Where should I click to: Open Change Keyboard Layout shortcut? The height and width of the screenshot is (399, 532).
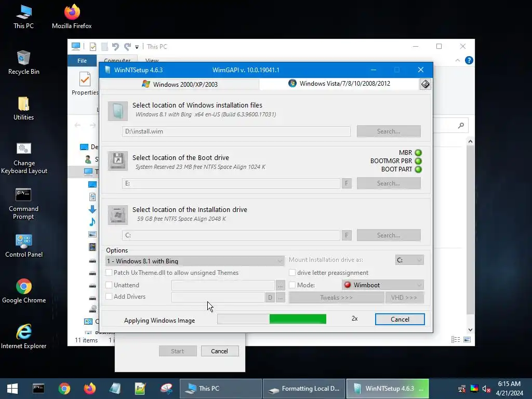(x=24, y=158)
